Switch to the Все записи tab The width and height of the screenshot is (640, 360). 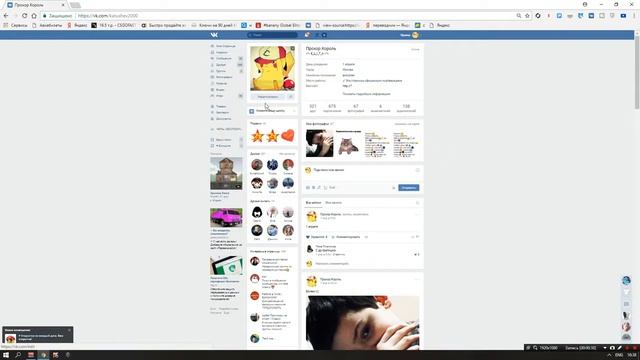point(313,203)
